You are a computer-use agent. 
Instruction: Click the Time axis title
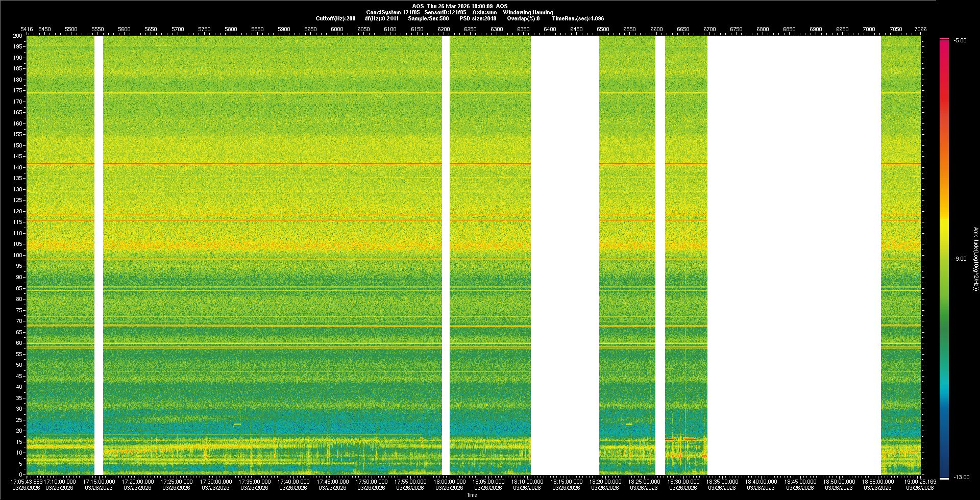[472, 495]
